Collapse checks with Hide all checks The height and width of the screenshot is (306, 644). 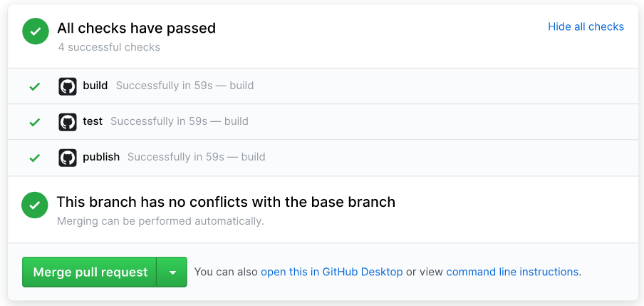(x=586, y=26)
